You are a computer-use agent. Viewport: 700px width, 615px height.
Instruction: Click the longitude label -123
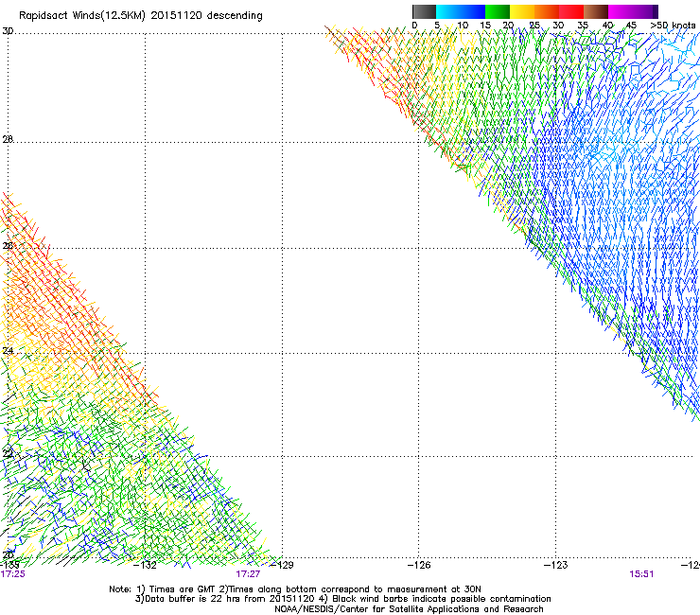[556, 565]
